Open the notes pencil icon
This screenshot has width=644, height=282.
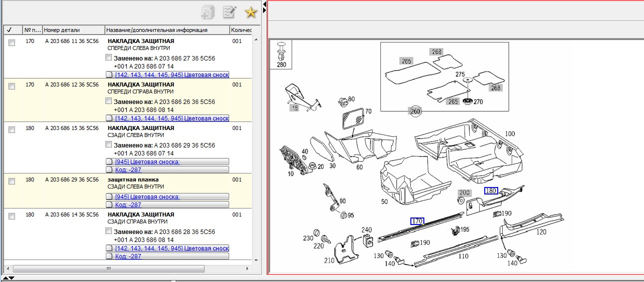[229, 12]
